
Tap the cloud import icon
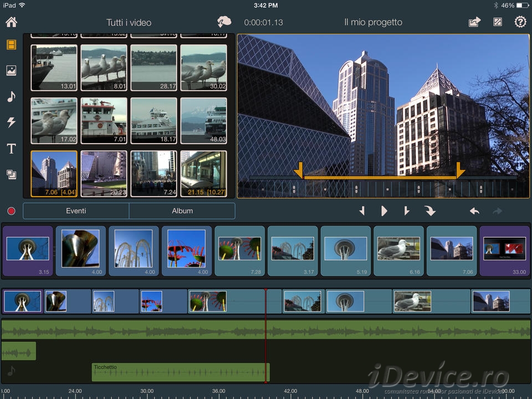(x=224, y=22)
